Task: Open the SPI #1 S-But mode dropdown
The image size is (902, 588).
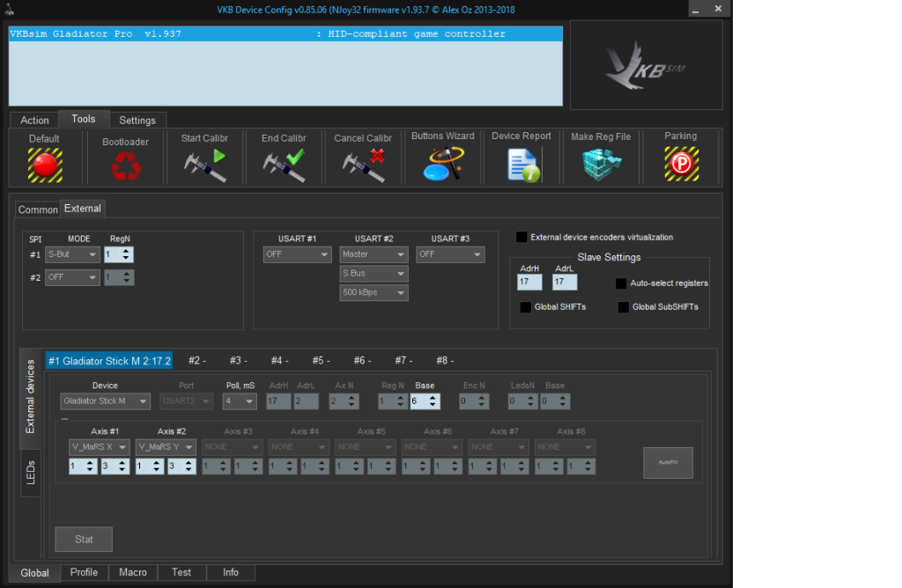Action: (x=72, y=254)
